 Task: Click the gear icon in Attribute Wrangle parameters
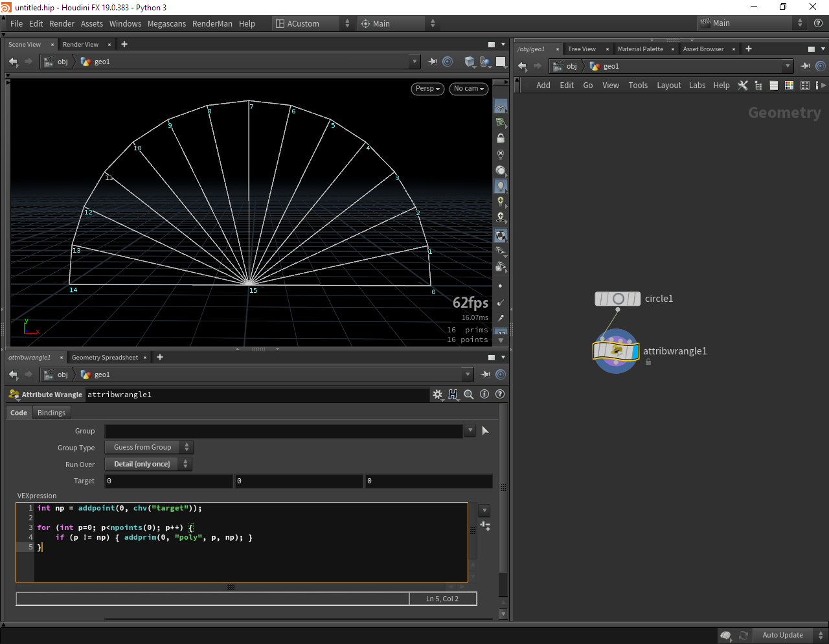pyautogui.click(x=437, y=395)
